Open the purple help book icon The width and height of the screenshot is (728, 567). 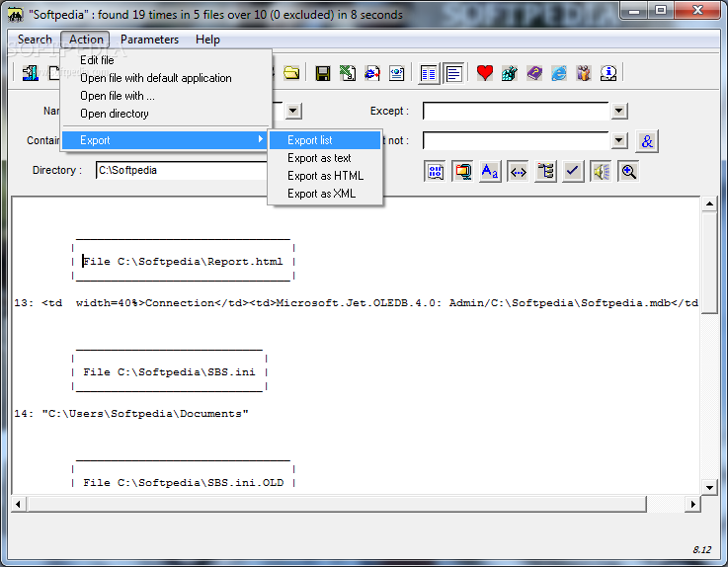coord(534,73)
